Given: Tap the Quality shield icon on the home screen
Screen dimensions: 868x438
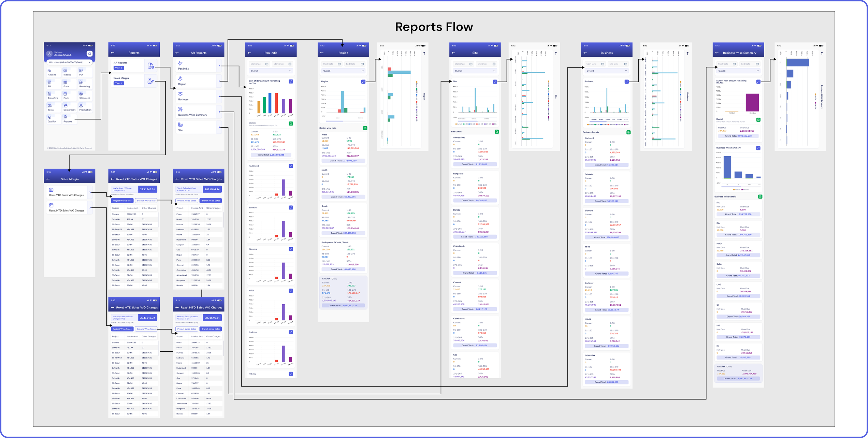Looking at the screenshot, I should coord(50,117).
